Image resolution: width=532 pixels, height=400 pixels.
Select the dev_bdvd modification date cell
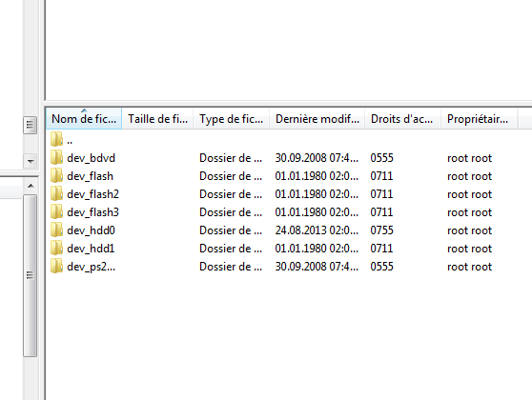[x=317, y=158]
